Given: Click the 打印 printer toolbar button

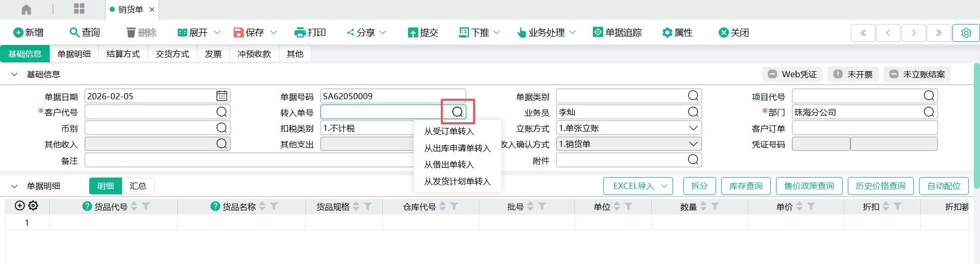Looking at the screenshot, I should [x=310, y=33].
